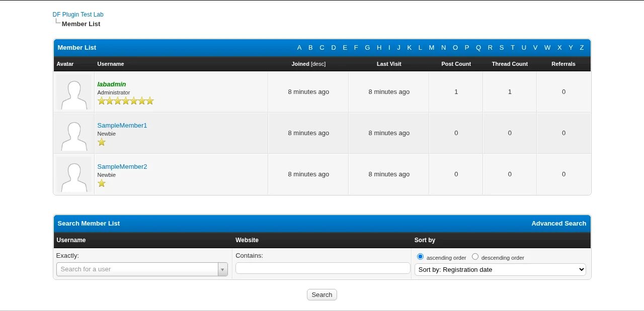This screenshot has width=644, height=311.
Task: Filter members by letter T
Action: click(513, 48)
